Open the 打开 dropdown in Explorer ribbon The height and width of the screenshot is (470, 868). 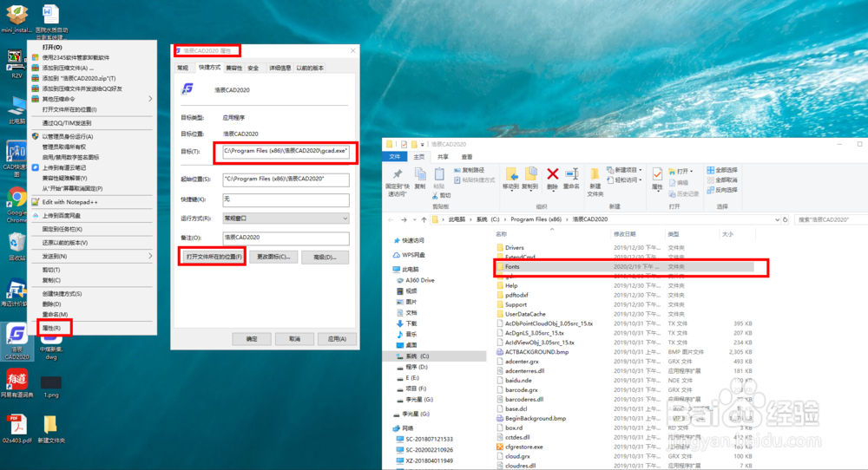[681, 172]
